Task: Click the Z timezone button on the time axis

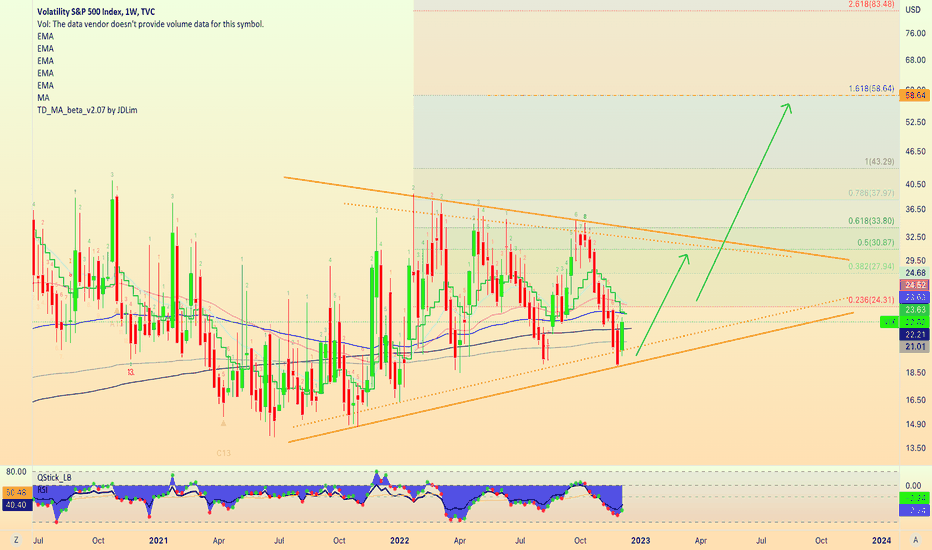Action: (16, 540)
